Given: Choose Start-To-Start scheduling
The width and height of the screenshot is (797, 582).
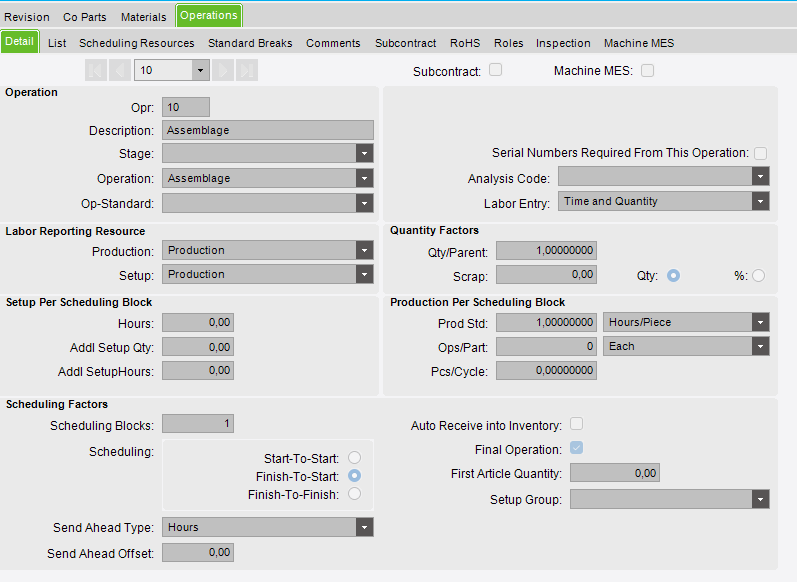Looking at the screenshot, I should point(354,457).
